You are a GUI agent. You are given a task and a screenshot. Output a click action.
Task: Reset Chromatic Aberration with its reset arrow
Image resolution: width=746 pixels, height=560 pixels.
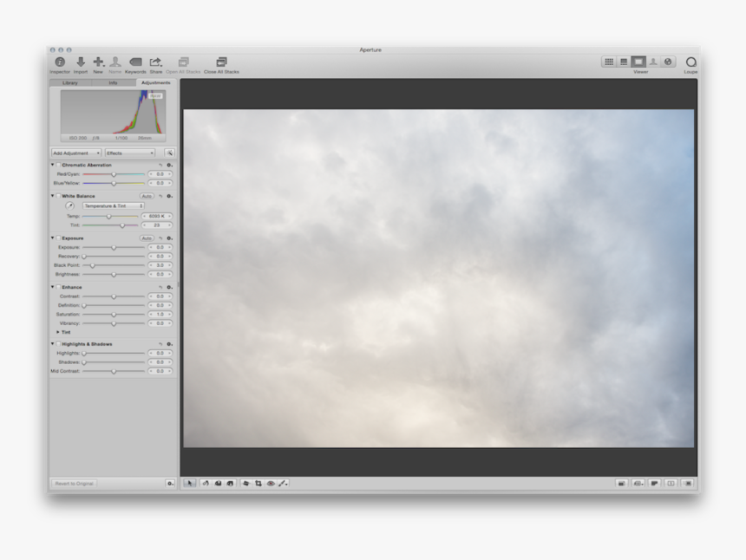point(160,165)
